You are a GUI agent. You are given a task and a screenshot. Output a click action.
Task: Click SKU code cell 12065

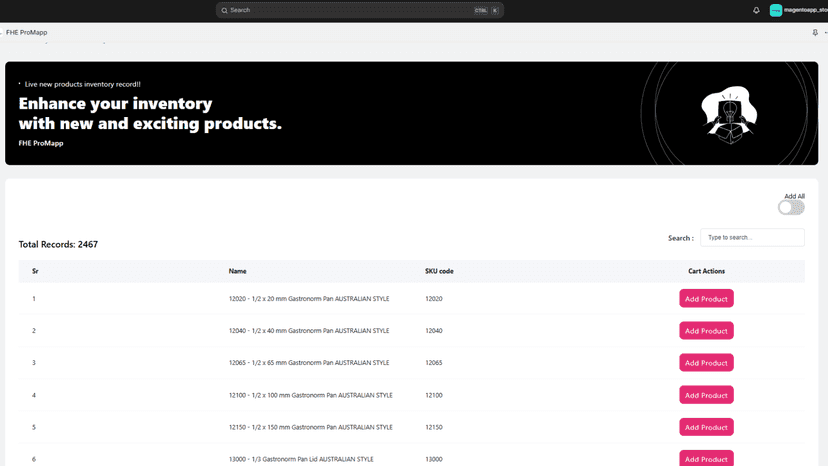coord(434,363)
